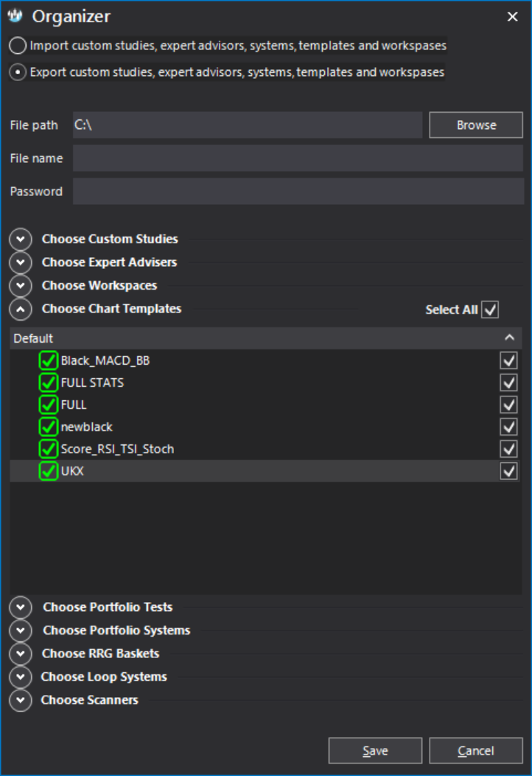Expand the Choose Workspaces section
Viewport: 532px width, 776px height.
pos(21,286)
